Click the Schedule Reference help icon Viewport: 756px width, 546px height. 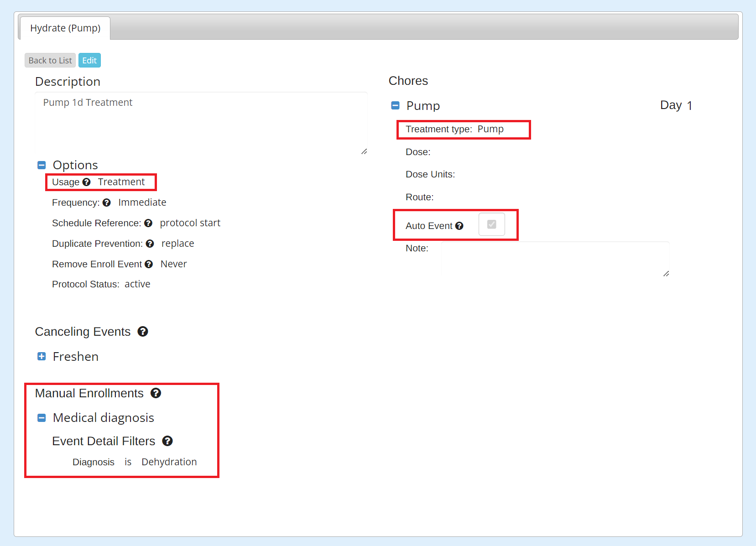[148, 223]
